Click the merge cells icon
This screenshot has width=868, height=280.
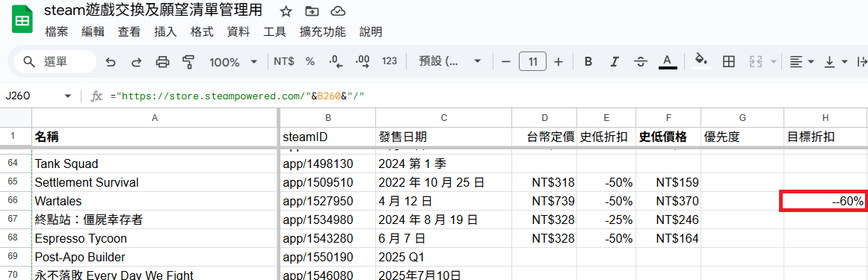(x=756, y=61)
